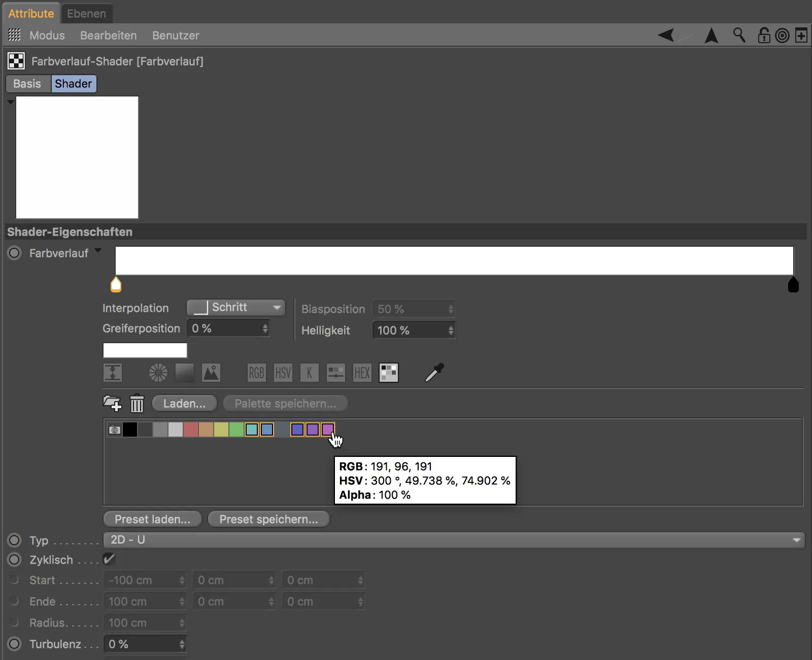
Task: Click the target mode icon
Action: click(783, 36)
